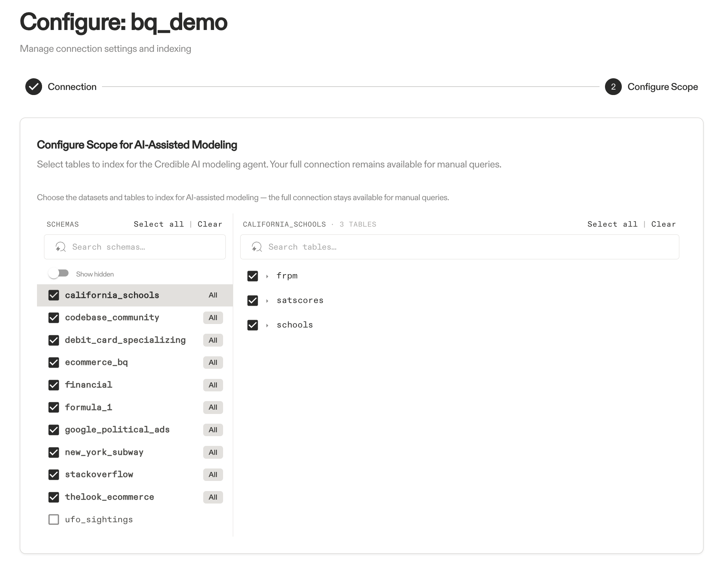728x567 pixels.
Task: Uncheck the formula_1 schema checkbox
Action: point(54,407)
